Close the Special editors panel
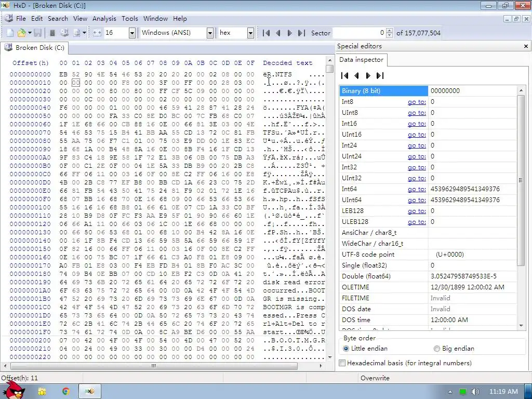The width and height of the screenshot is (532, 399). 526,46
